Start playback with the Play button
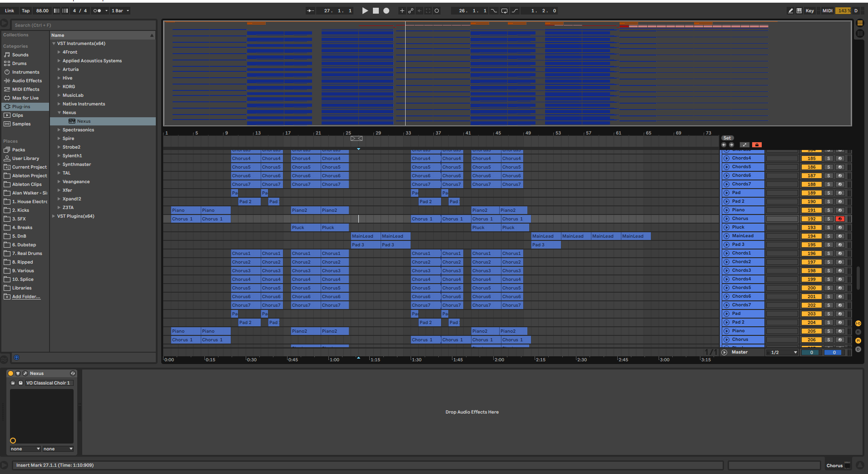Image resolution: width=868 pixels, height=474 pixels. point(365,10)
